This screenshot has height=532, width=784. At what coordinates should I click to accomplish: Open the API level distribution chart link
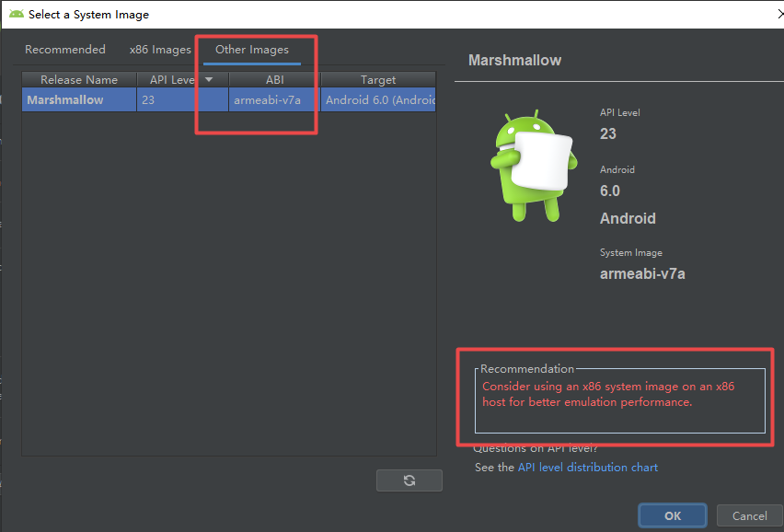click(587, 468)
